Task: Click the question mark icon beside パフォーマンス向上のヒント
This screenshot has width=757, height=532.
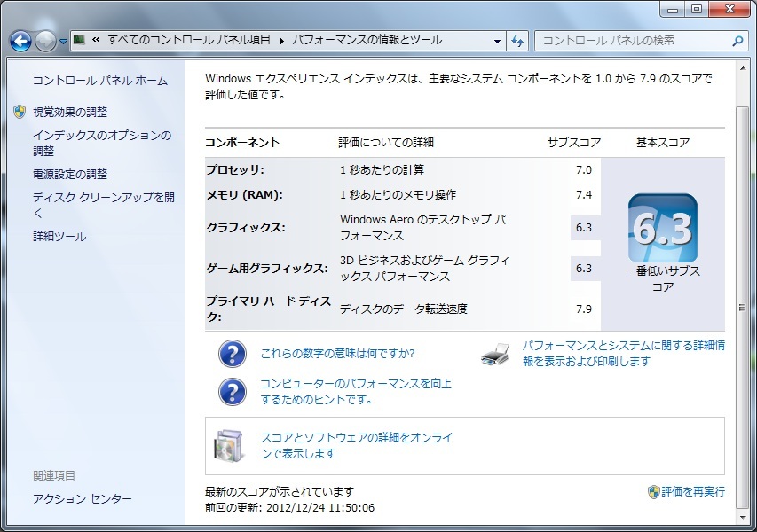Action: click(233, 391)
